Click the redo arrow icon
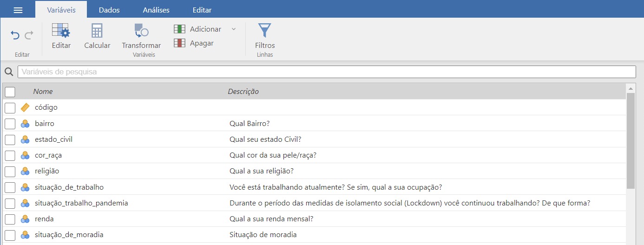 point(29,35)
